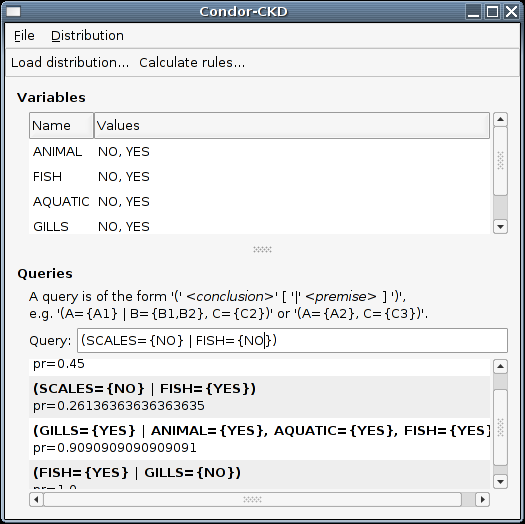
Task: Close the Condor-CKD window
Action: tap(511, 11)
